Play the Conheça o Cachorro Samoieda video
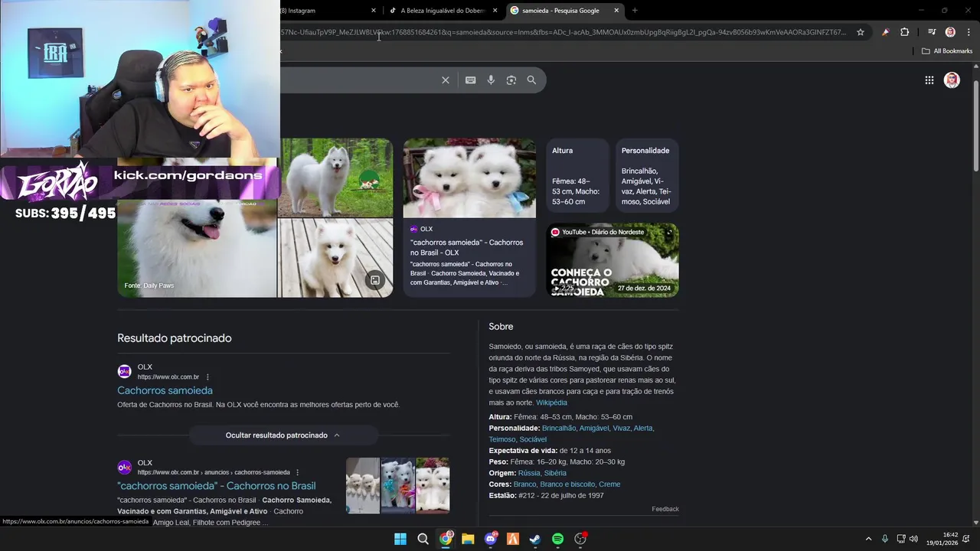Viewport: 980px width, 551px height. 612,260
